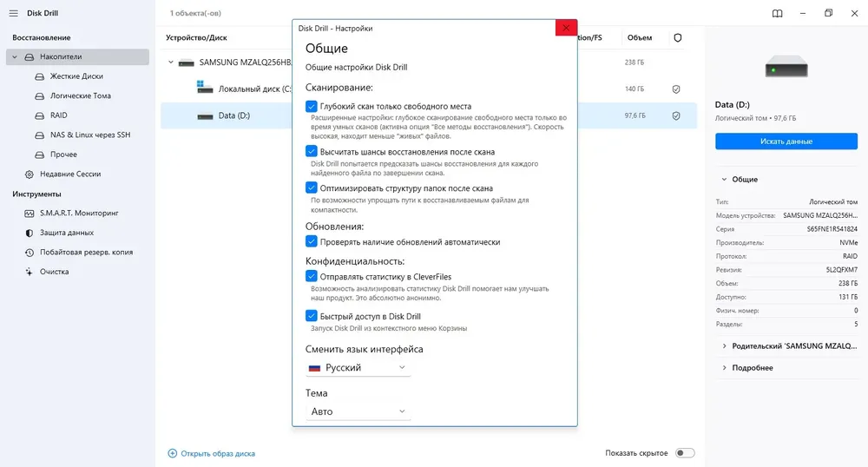This screenshot has width=868, height=467.
Task: Disable Проверять наличие обновлений автоматически
Action: point(311,242)
